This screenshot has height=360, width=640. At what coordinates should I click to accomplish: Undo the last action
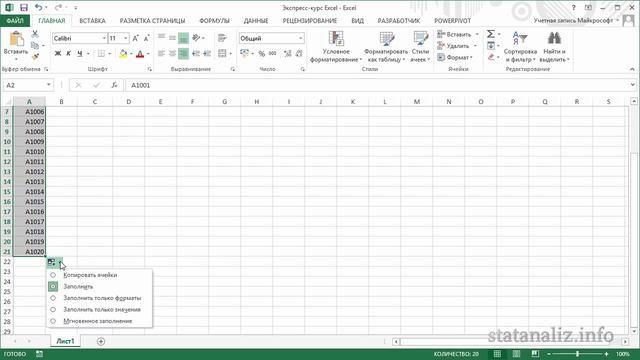38,8
